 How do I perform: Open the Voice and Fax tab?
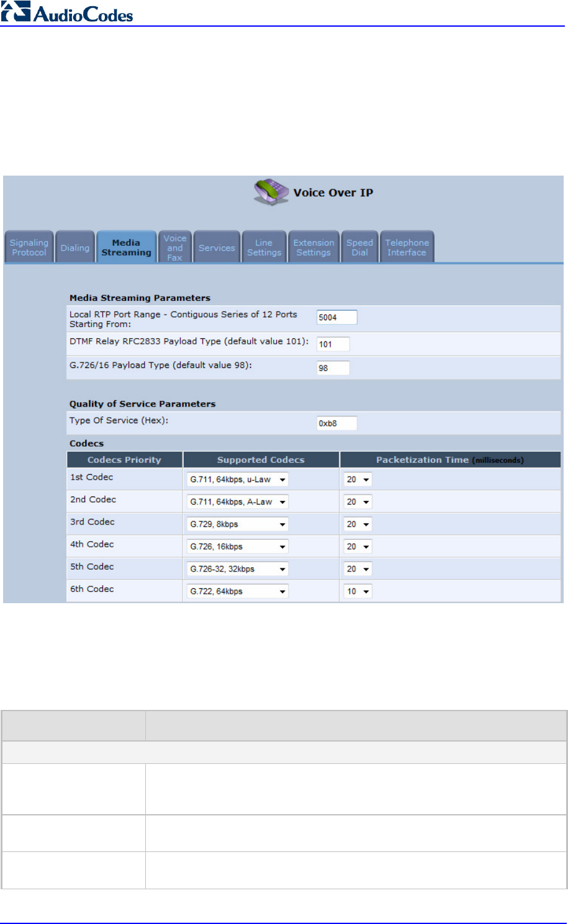click(175, 248)
